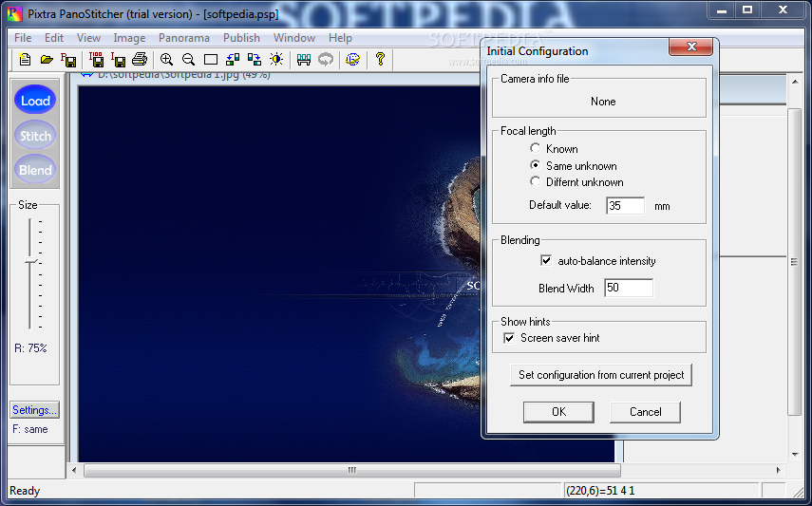Click the Save image at 100% (I100 disk) icon

click(x=96, y=60)
